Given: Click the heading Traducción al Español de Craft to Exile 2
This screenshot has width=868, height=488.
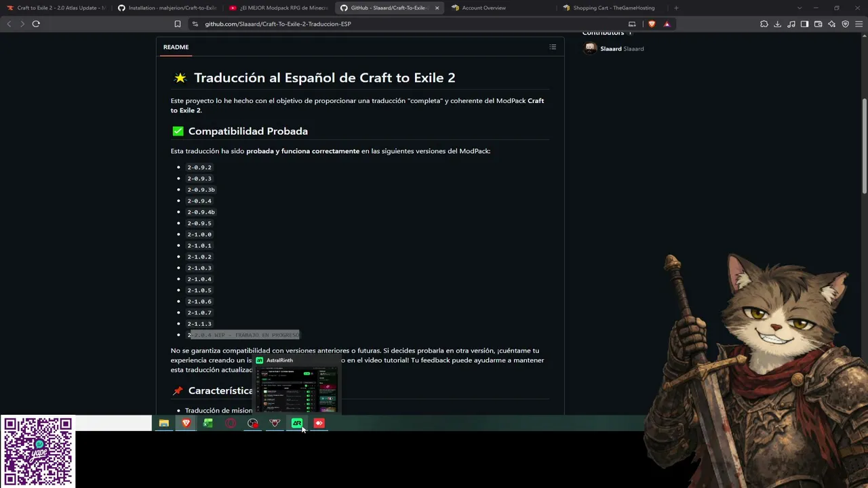Looking at the screenshot, I should pyautogui.click(x=324, y=78).
